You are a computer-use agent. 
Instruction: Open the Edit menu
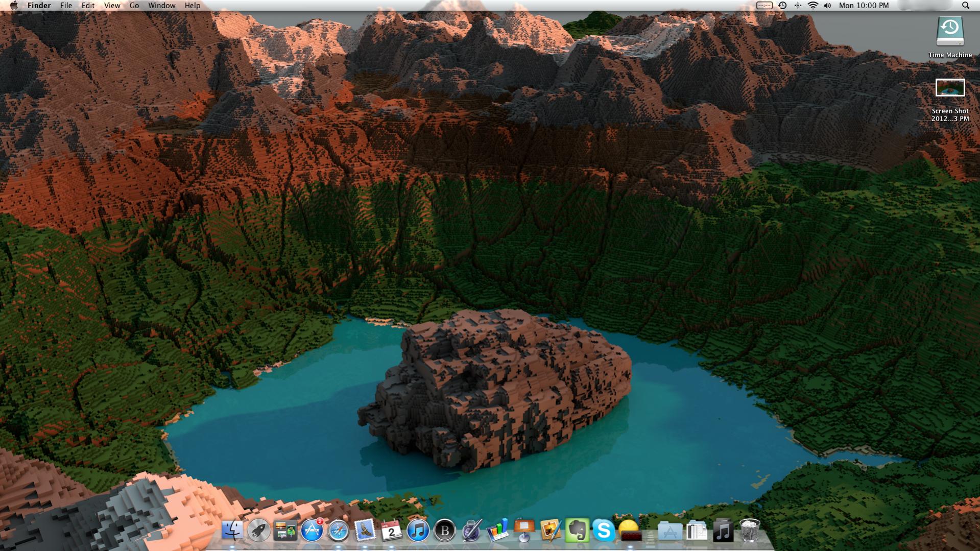[x=88, y=6]
